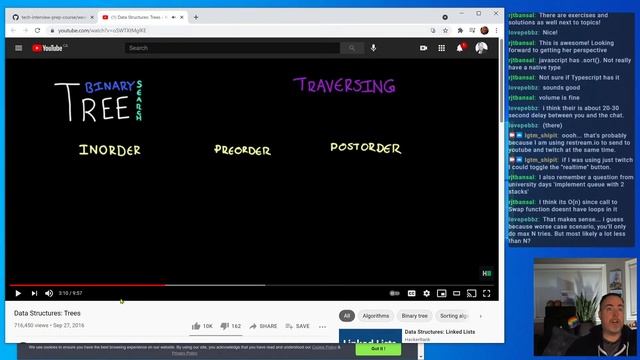Click the Chrome media control icon in the tab strip

(x=445, y=18)
